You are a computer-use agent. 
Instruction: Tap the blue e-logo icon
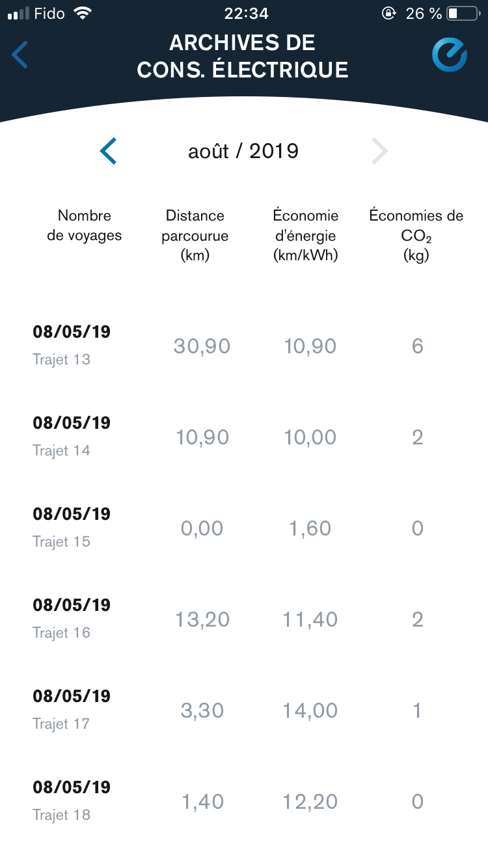coord(450,55)
